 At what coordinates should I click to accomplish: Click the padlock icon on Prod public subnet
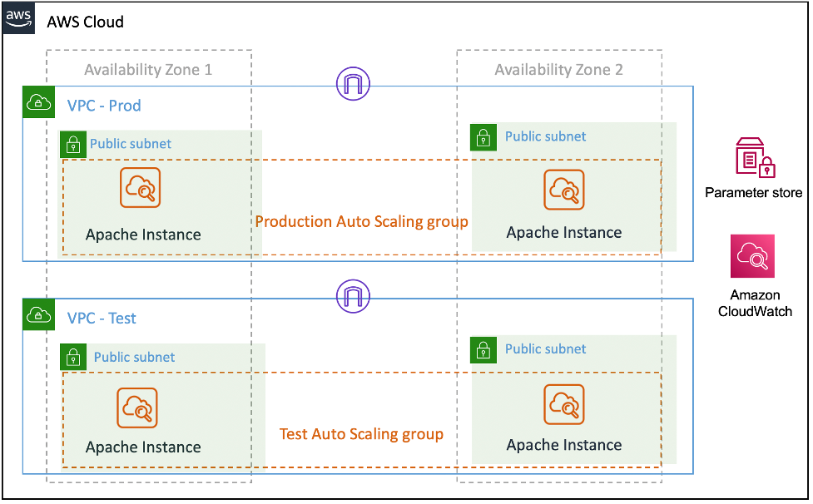click(73, 144)
